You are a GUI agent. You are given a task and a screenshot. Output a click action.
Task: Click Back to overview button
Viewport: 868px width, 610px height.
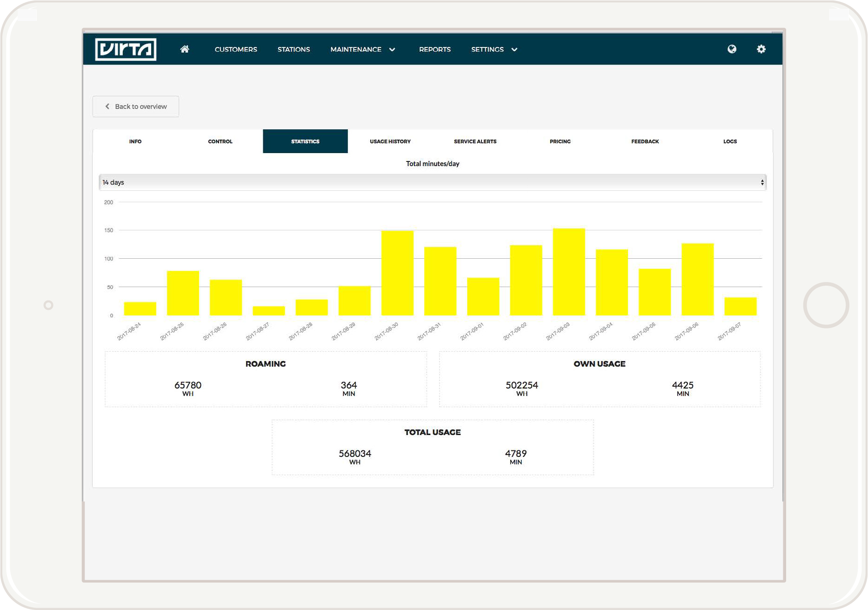(x=136, y=107)
